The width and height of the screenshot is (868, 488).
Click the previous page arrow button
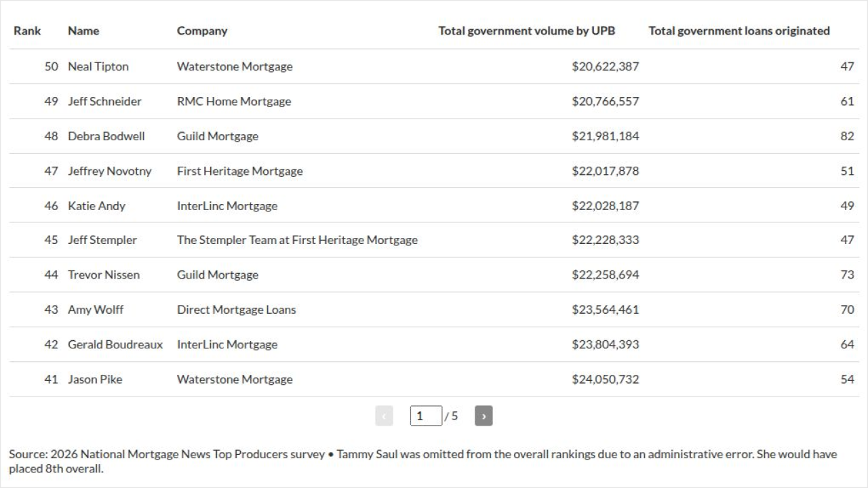pyautogui.click(x=384, y=416)
